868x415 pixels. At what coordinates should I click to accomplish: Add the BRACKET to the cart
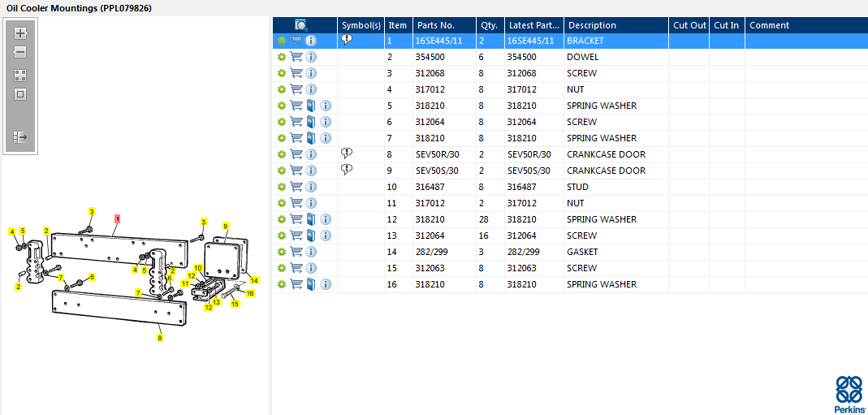(296, 41)
